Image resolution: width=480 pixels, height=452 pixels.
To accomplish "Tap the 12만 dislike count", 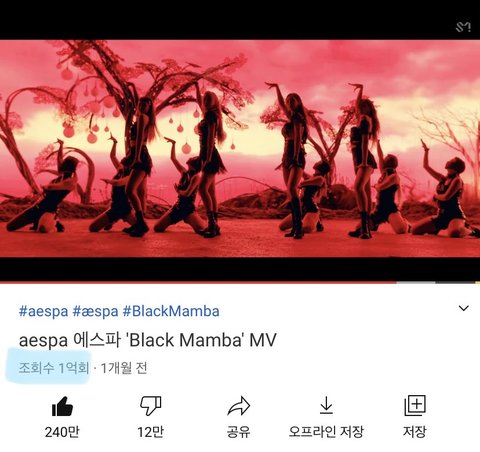I will coord(150,432).
